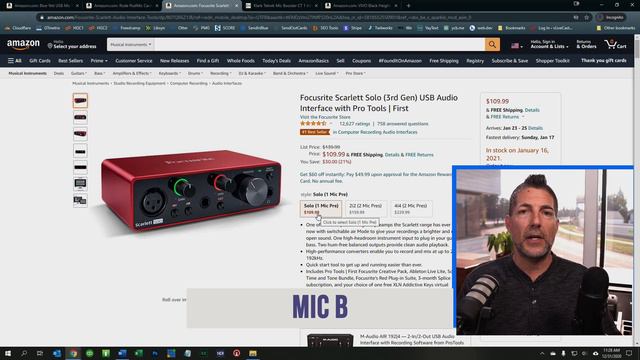Expand the star rating breakdown arrow
640x360 pixels.
[331, 124]
